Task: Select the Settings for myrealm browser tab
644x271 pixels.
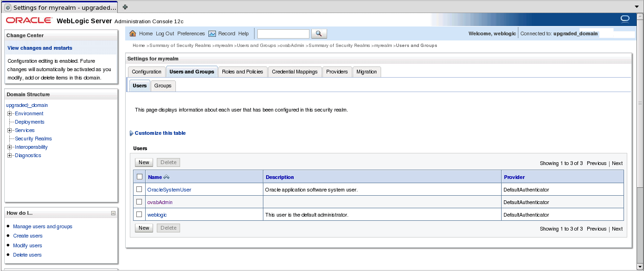Action: (x=60, y=7)
